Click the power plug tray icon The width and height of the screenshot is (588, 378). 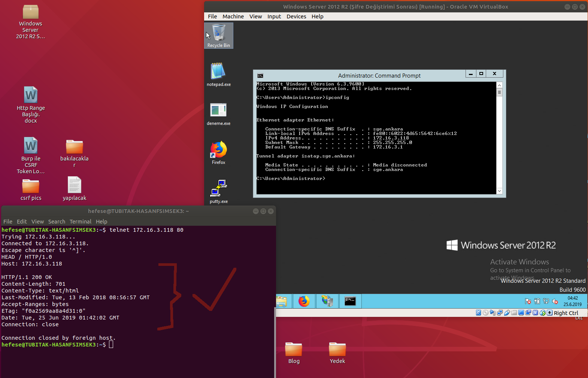tap(537, 301)
